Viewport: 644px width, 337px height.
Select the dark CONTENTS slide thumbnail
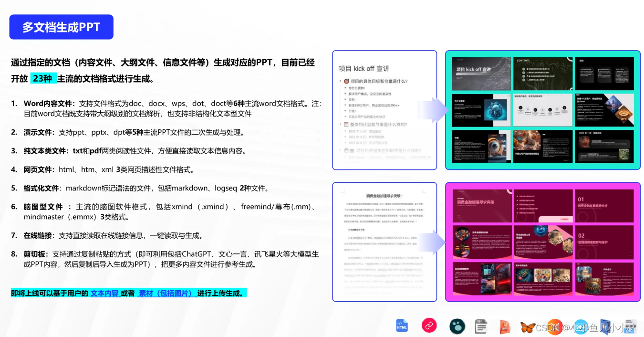(x=542, y=74)
